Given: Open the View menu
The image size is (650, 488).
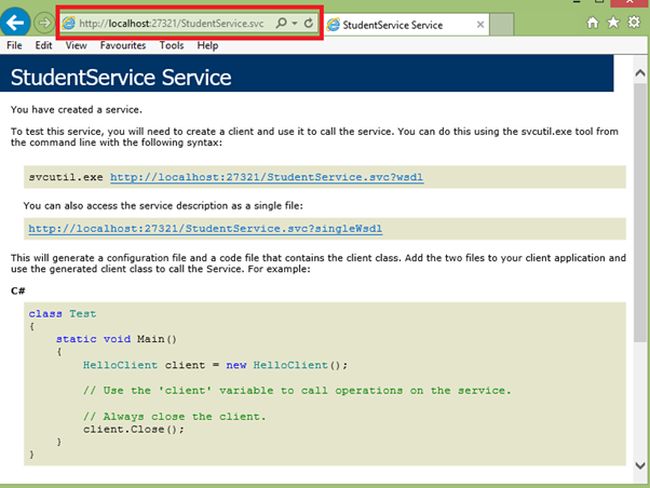Looking at the screenshot, I should [x=76, y=45].
